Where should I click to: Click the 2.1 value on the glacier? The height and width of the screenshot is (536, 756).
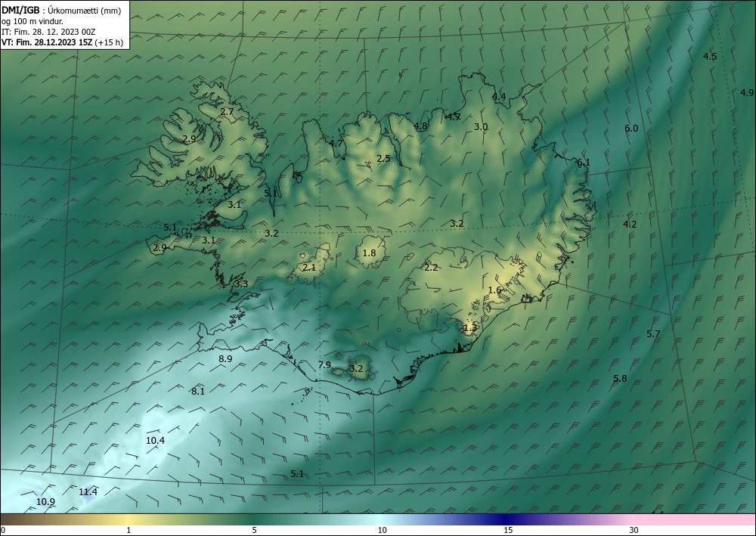point(309,267)
